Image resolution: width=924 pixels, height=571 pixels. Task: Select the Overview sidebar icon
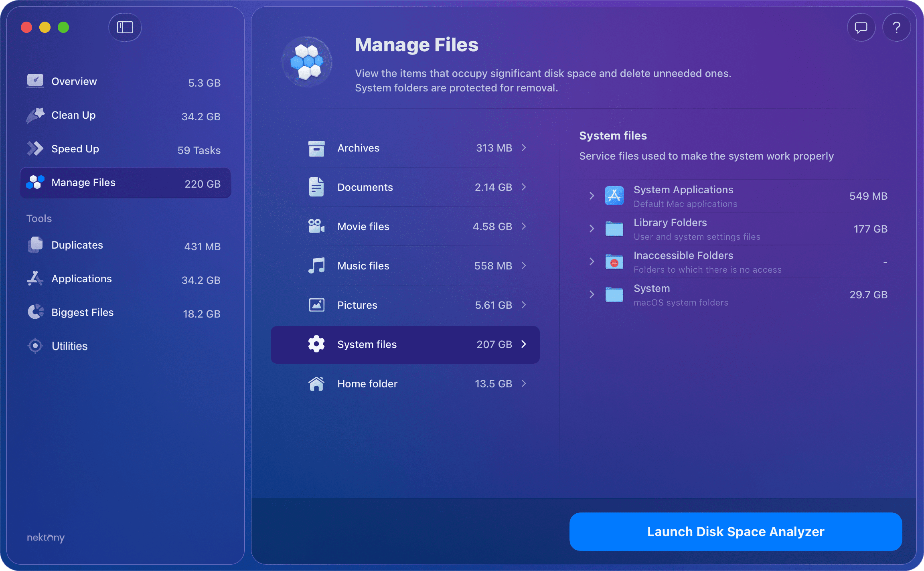(x=35, y=81)
